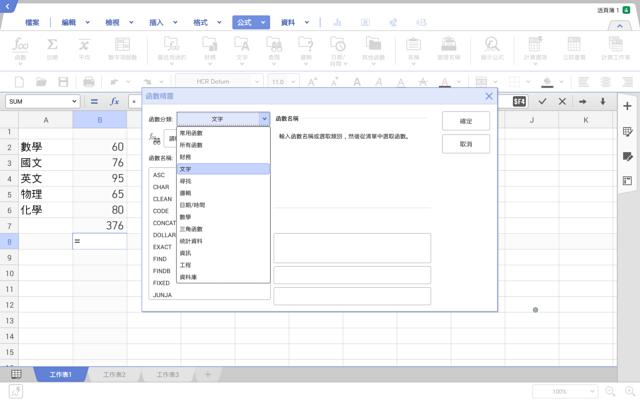Collapse the ribbon with the up chevron
This screenshot has width=640, height=400.
click(x=620, y=26)
